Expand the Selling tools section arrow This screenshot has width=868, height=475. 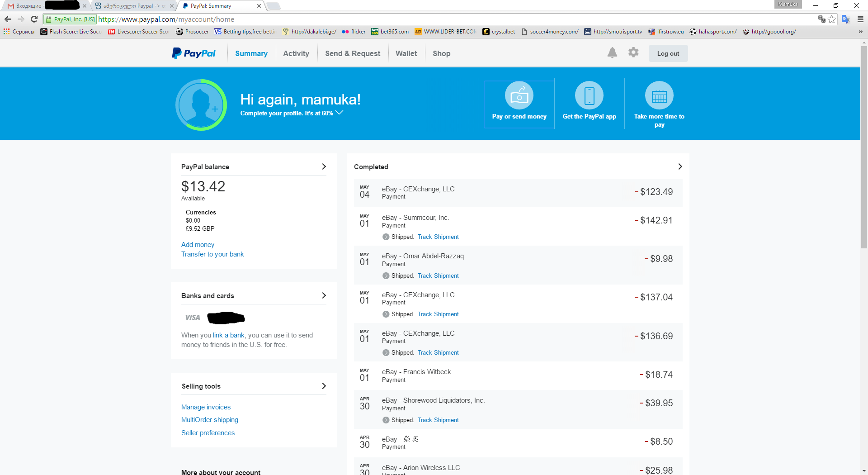tap(324, 386)
